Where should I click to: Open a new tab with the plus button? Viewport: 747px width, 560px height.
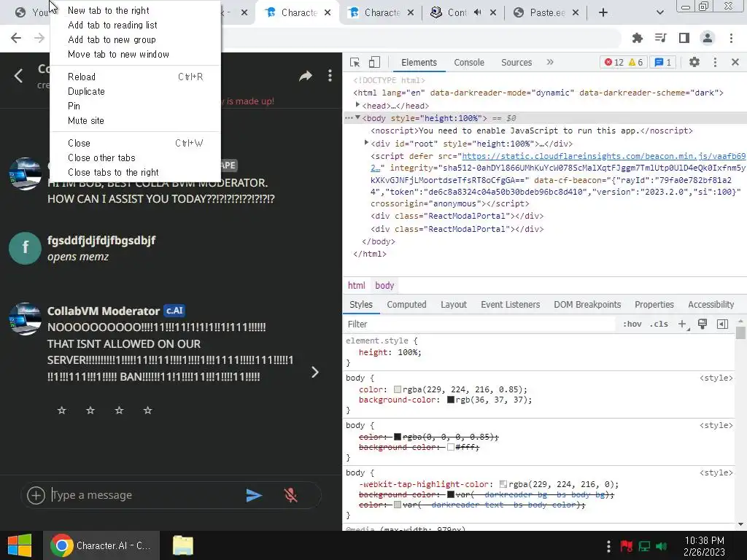(x=603, y=12)
